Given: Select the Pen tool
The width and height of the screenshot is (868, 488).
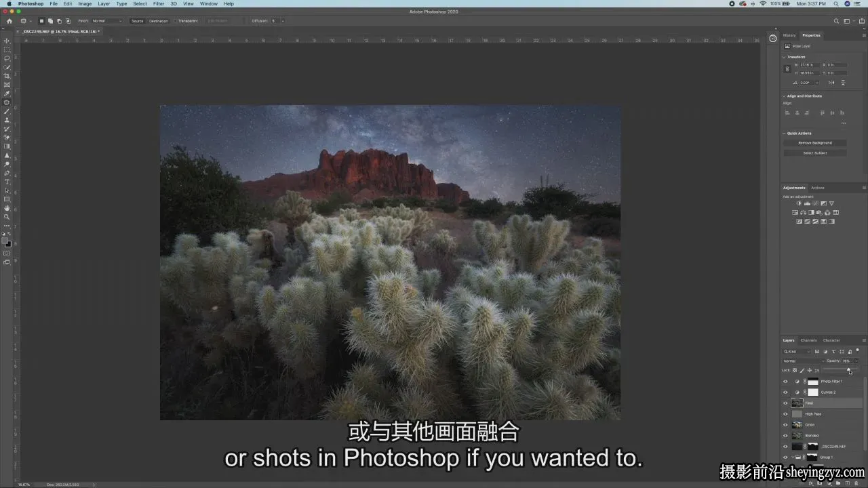Looking at the screenshot, I should [x=7, y=173].
